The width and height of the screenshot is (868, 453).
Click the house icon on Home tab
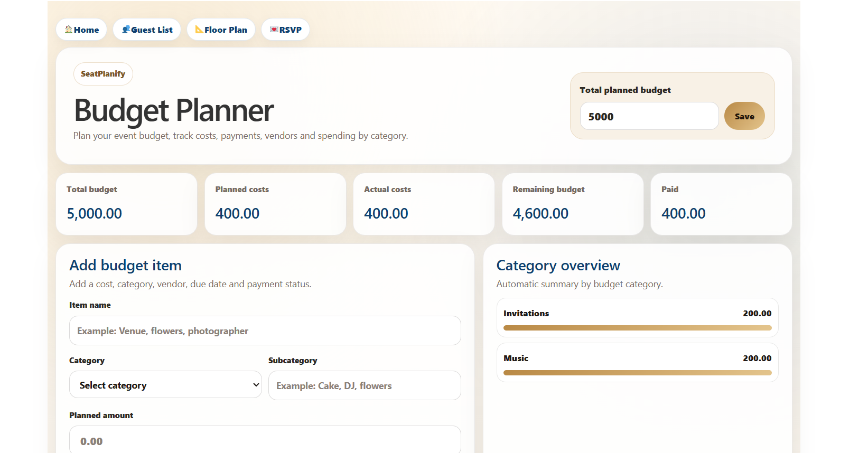(69, 30)
